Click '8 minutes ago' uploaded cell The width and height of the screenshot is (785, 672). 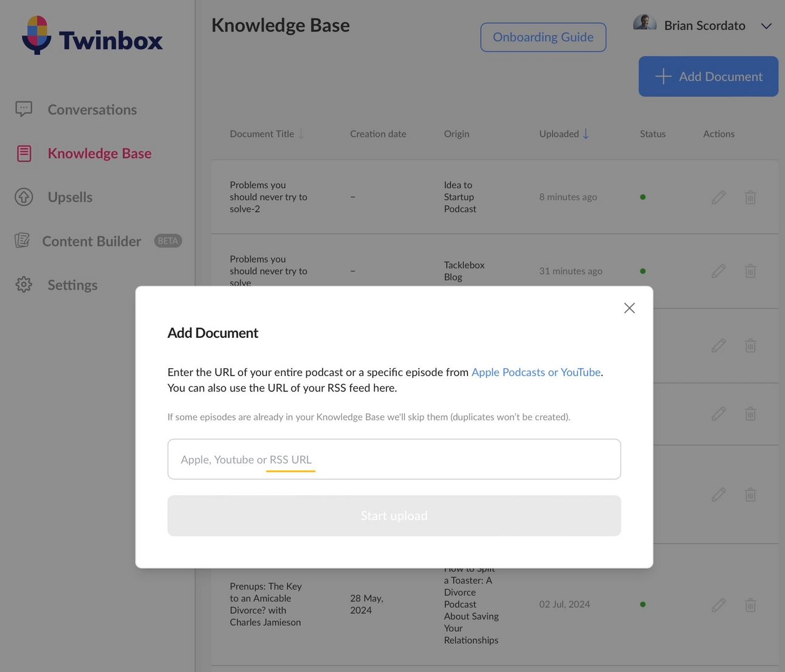point(568,197)
